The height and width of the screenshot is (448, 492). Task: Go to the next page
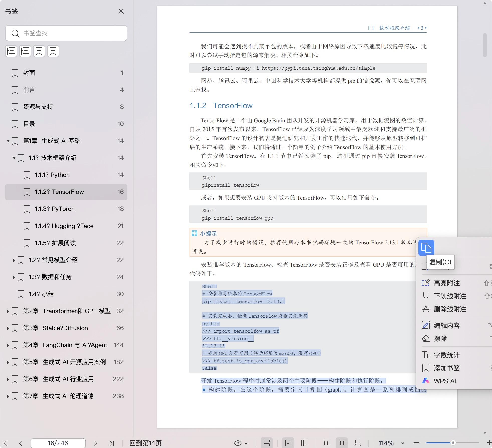[x=95, y=443]
